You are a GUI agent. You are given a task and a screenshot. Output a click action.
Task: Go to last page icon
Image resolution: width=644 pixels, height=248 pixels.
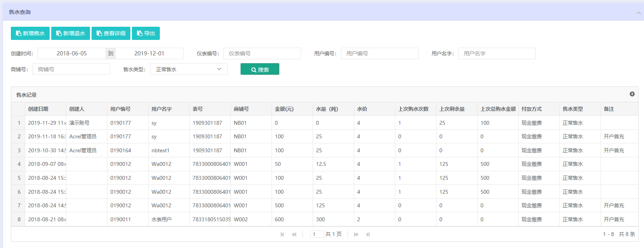tap(368, 234)
